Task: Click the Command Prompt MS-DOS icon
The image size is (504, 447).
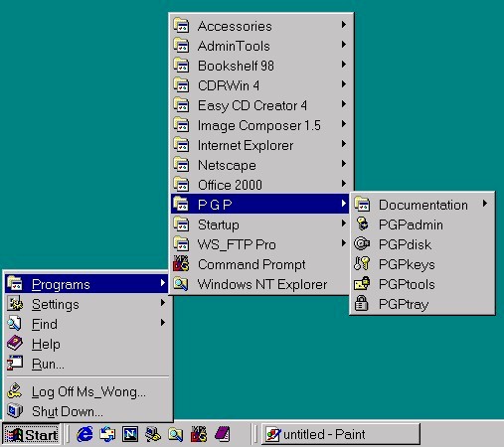Action: 181,264
